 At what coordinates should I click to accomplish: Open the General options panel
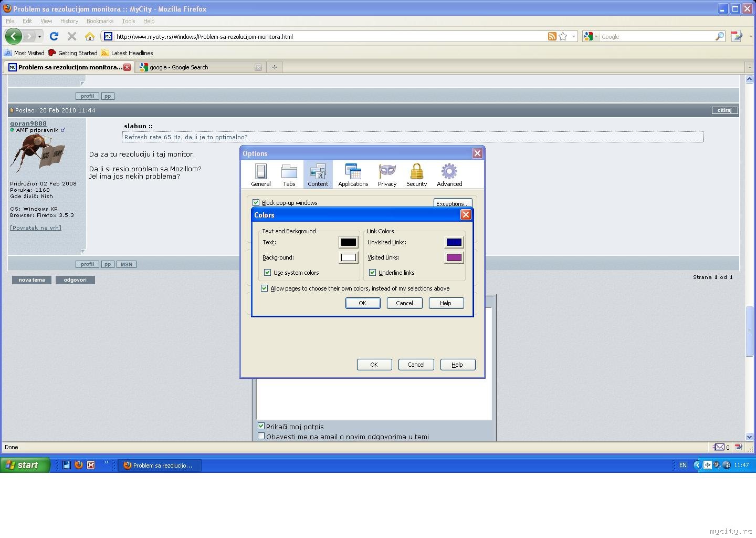pos(261,175)
